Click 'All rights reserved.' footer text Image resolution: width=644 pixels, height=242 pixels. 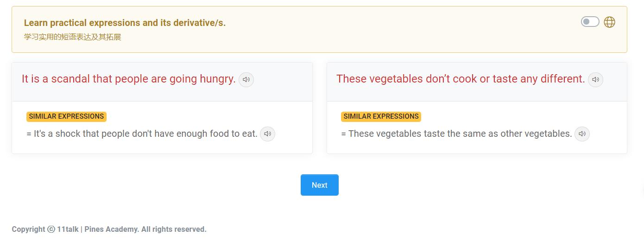(x=174, y=229)
